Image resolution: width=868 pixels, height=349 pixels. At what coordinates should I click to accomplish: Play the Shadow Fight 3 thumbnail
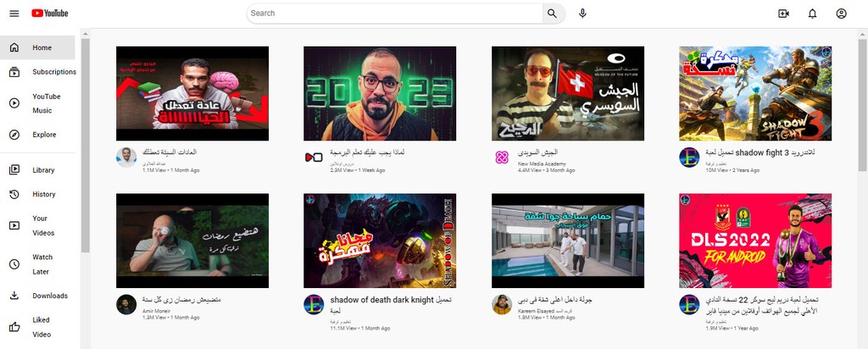pyautogui.click(x=755, y=93)
